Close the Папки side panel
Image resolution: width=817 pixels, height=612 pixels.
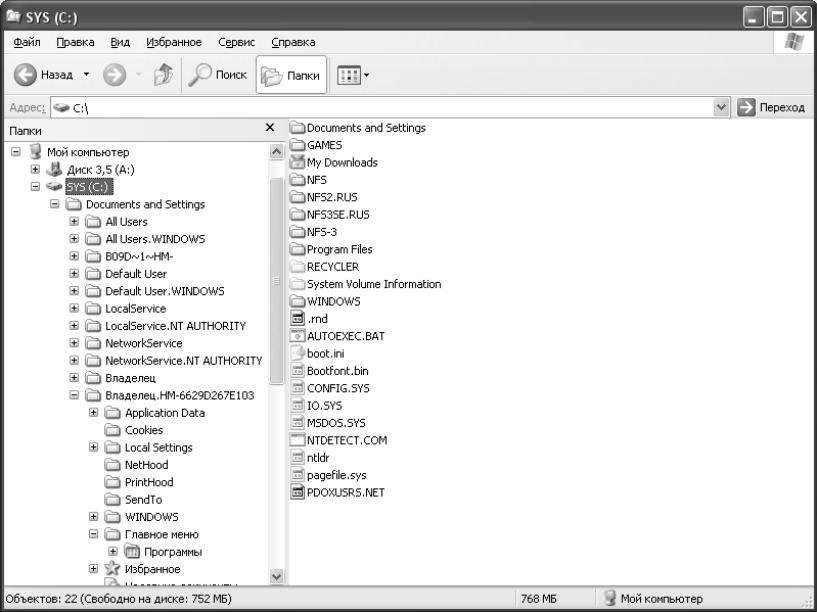270,128
